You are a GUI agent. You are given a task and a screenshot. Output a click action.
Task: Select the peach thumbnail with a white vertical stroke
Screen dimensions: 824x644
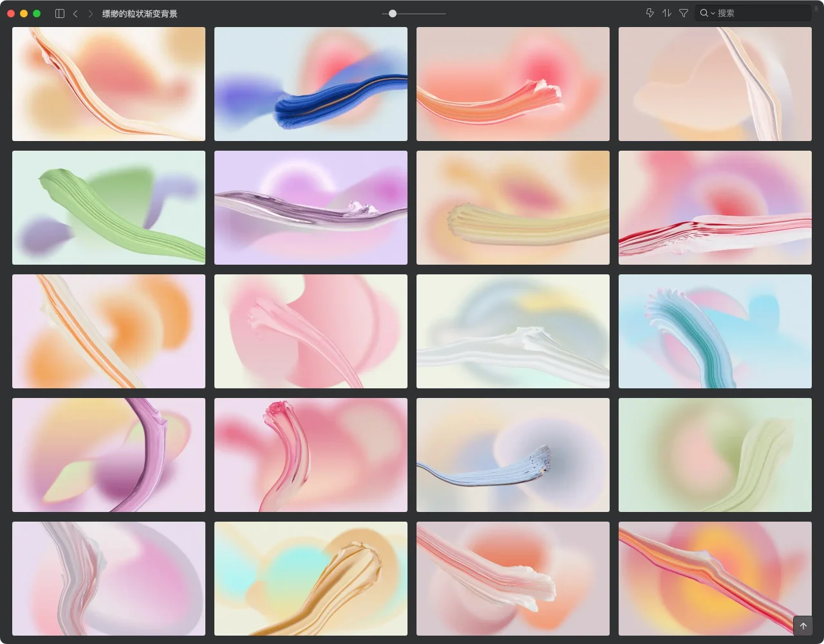click(x=715, y=84)
